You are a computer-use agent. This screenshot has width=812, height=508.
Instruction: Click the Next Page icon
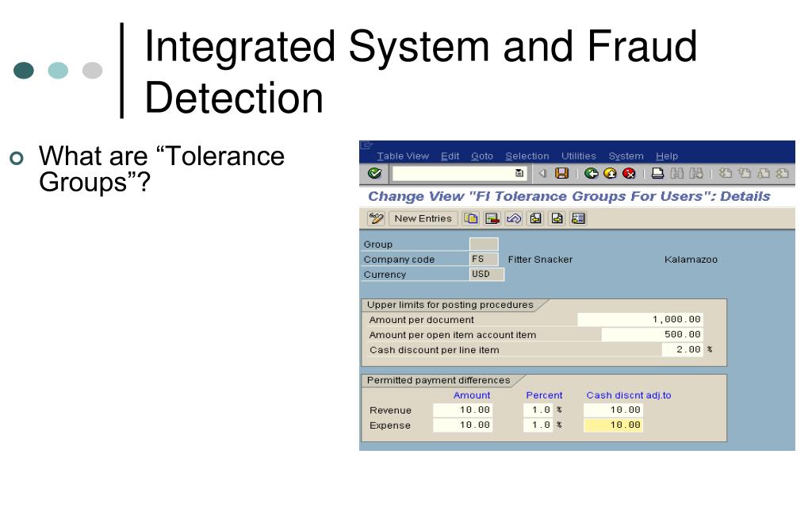click(x=764, y=173)
